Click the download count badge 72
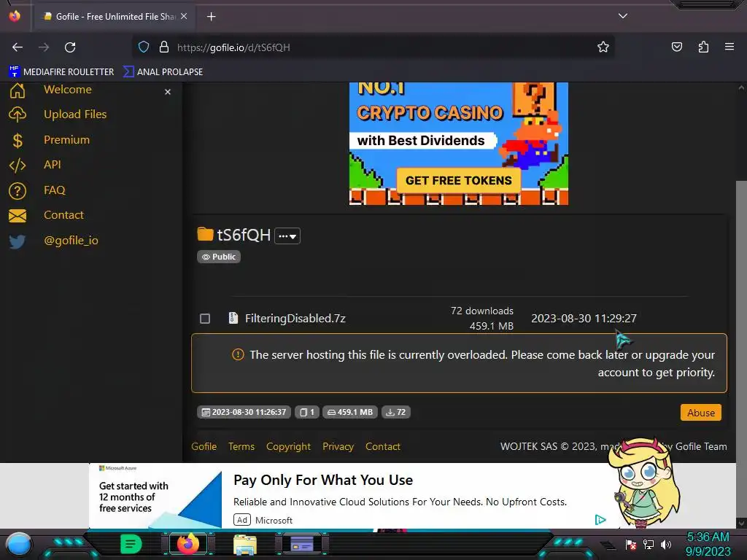 pos(396,412)
